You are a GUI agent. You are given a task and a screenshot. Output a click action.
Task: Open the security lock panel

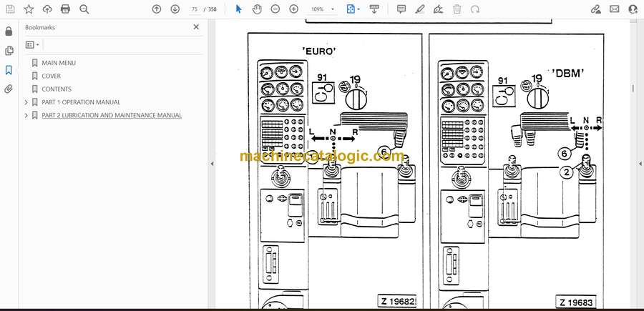click(x=9, y=31)
